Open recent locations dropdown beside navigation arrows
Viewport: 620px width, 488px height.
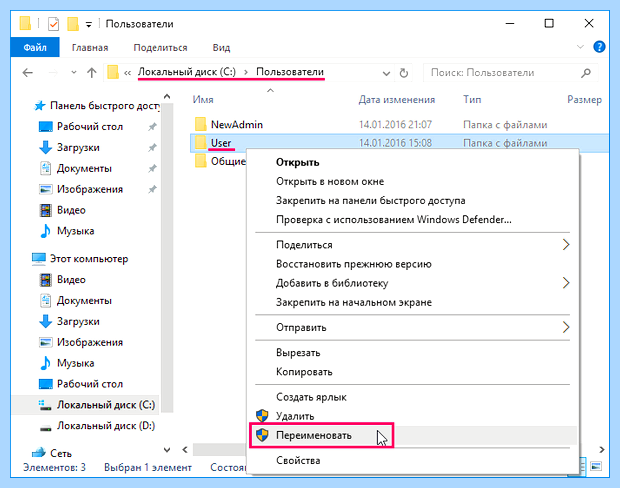coord(74,73)
